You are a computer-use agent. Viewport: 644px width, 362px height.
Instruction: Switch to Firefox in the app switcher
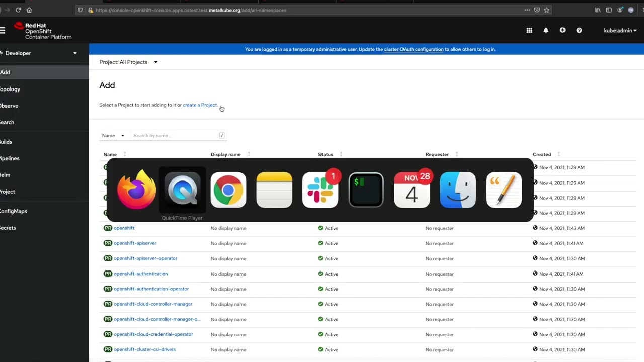click(136, 190)
